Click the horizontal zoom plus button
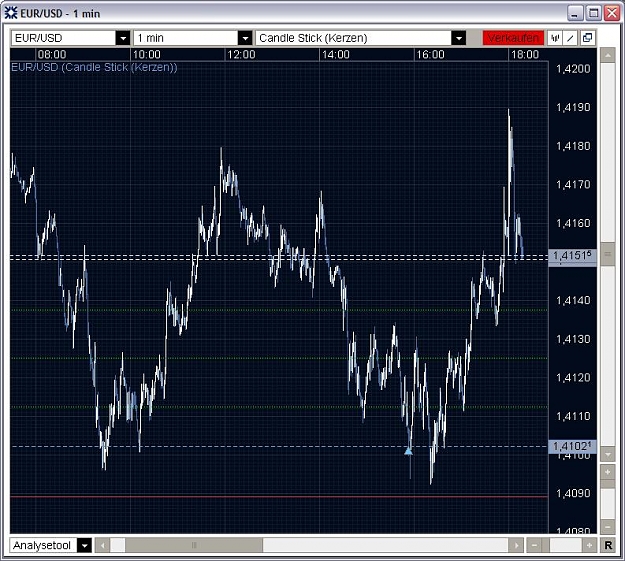Viewport: 625px width, 561px height. pyautogui.click(x=589, y=545)
